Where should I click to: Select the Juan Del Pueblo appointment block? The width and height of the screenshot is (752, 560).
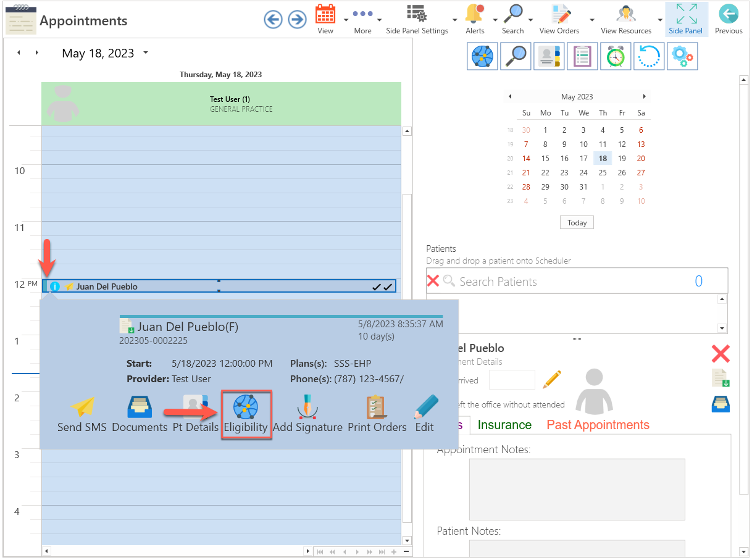pos(219,286)
